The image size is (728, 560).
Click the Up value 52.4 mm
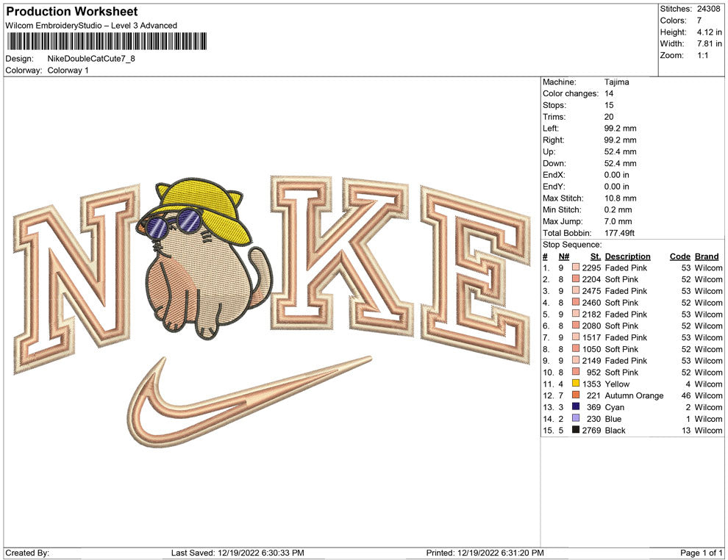tap(621, 151)
